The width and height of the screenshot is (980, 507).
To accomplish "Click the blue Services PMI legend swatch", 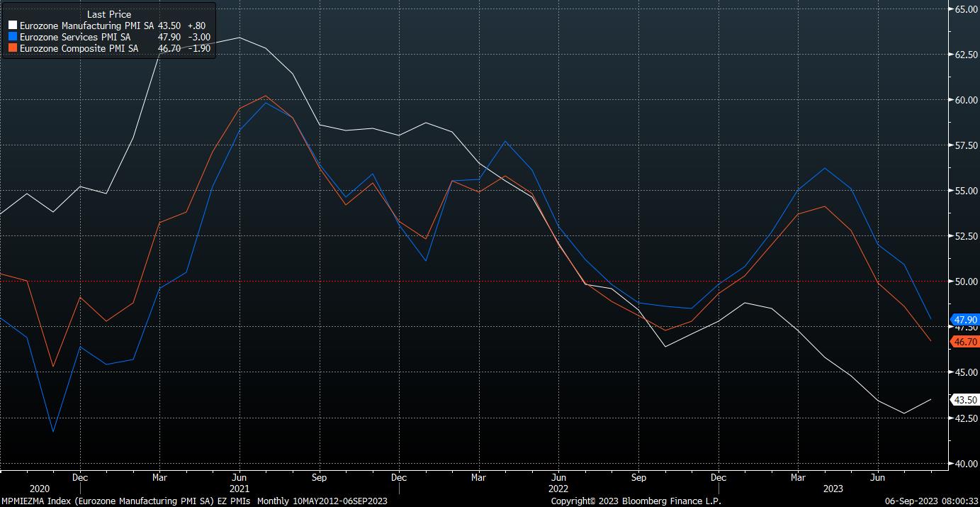I will (13, 37).
